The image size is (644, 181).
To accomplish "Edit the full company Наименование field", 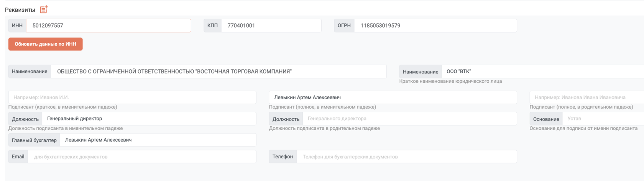I will point(219,72).
